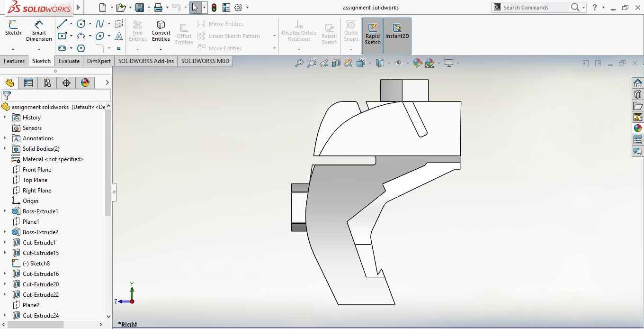
Task: Select Front Plane in feature tree
Action: [x=36, y=170]
